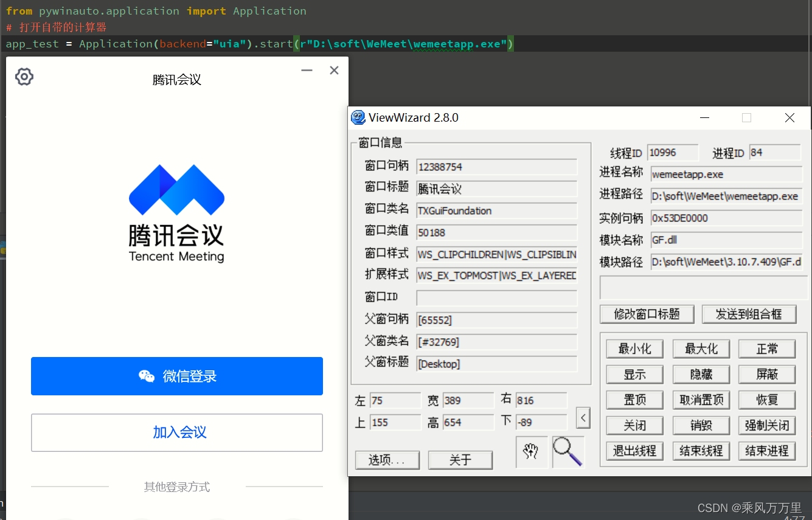
Task: Click the import line in code editor
Action: click(x=156, y=11)
